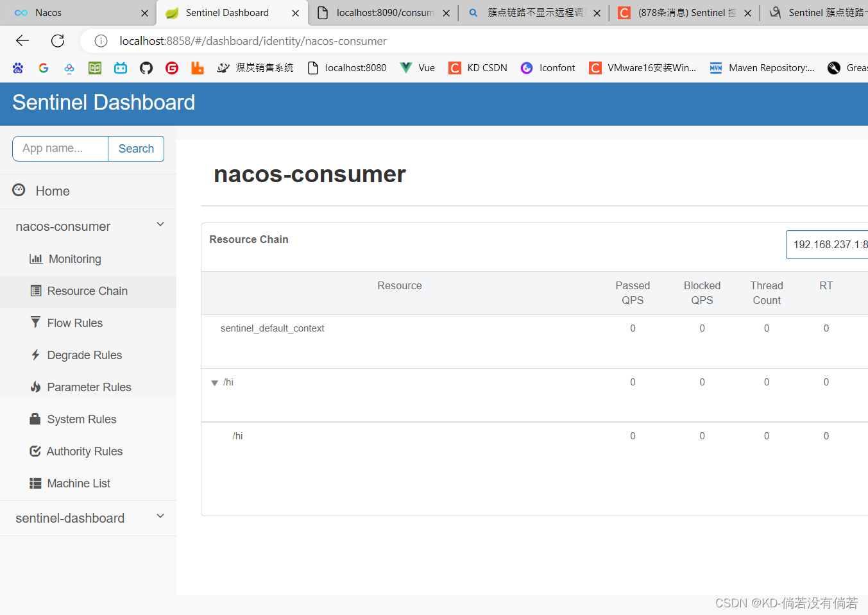Open the localhost:8080 bookmark

[347, 68]
